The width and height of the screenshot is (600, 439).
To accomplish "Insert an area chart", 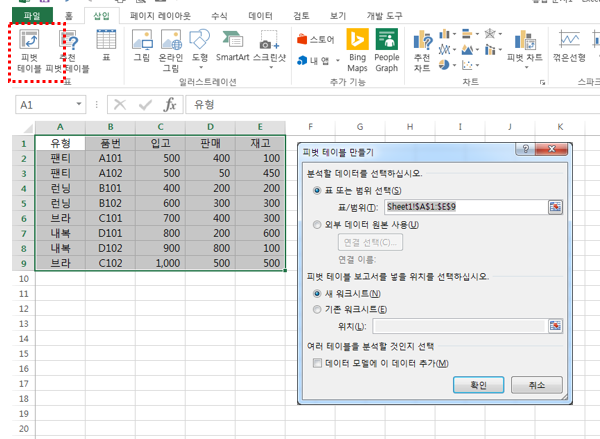I will coord(467,49).
